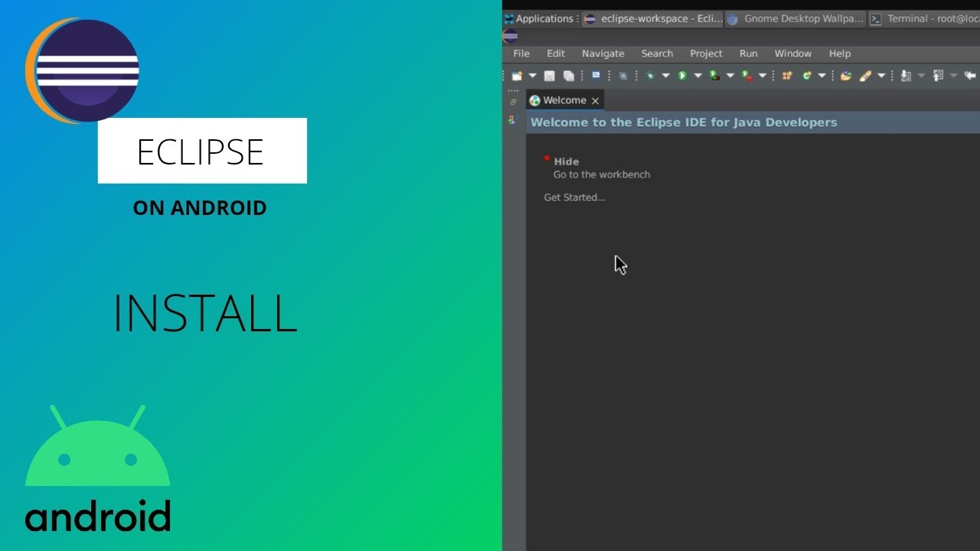The height and width of the screenshot is (551, 980).
Task: Click the Hide link on Welcome page
Action: (x=567, y=161)
